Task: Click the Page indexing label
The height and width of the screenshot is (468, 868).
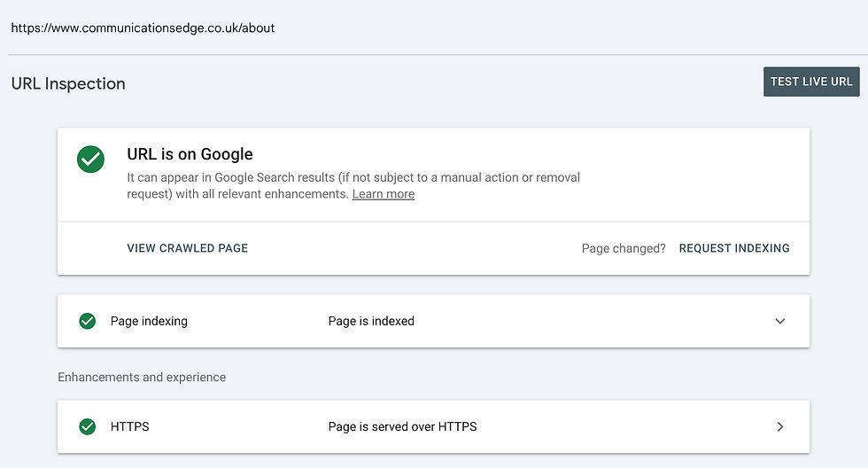Action: pyautogui.click(x=149, y=321)
